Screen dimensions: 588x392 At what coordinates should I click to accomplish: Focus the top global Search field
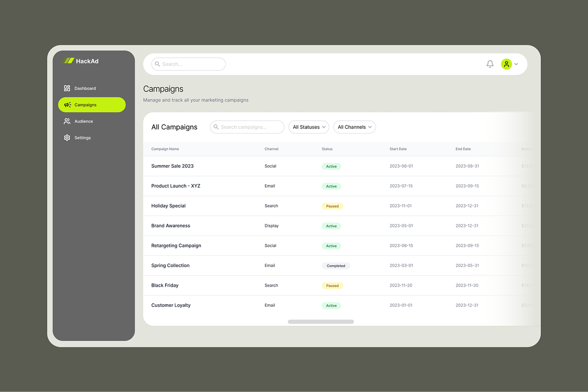[x=189, y=64]
